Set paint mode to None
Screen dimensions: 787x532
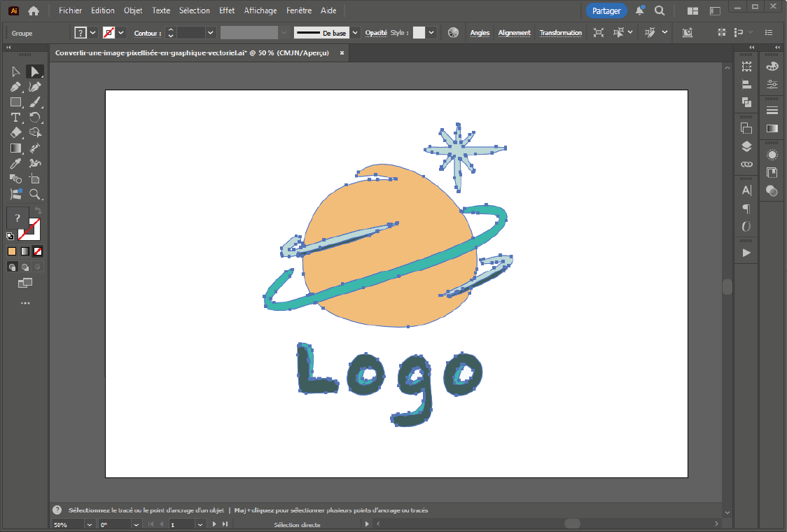tap(39, 251)
